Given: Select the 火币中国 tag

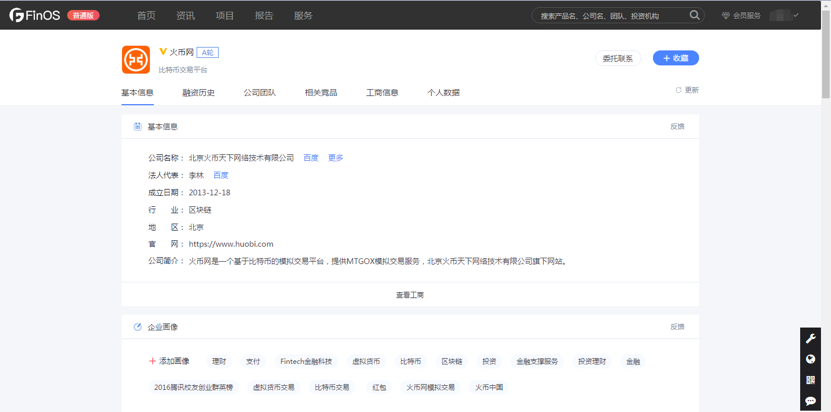Looking at the screenshot, I should coord(489,387).
